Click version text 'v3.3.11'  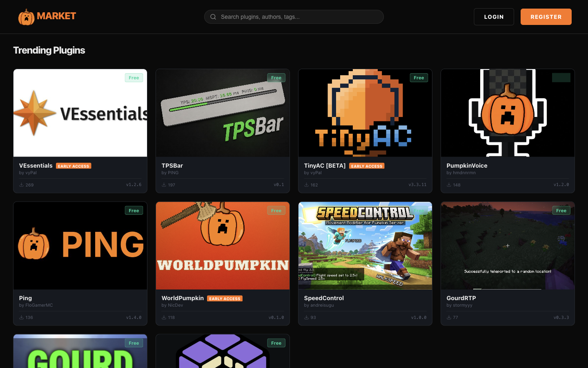pyautogui.click(x=417, y=185)
